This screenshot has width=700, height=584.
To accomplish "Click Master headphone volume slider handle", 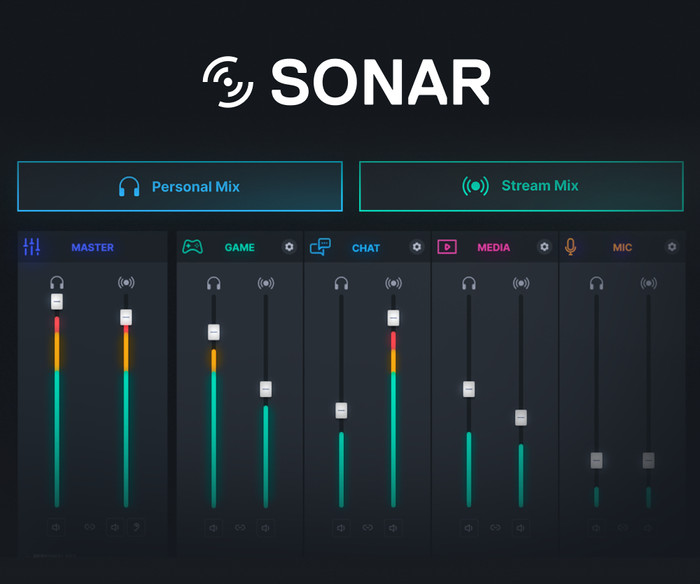I will click(57, 301).
